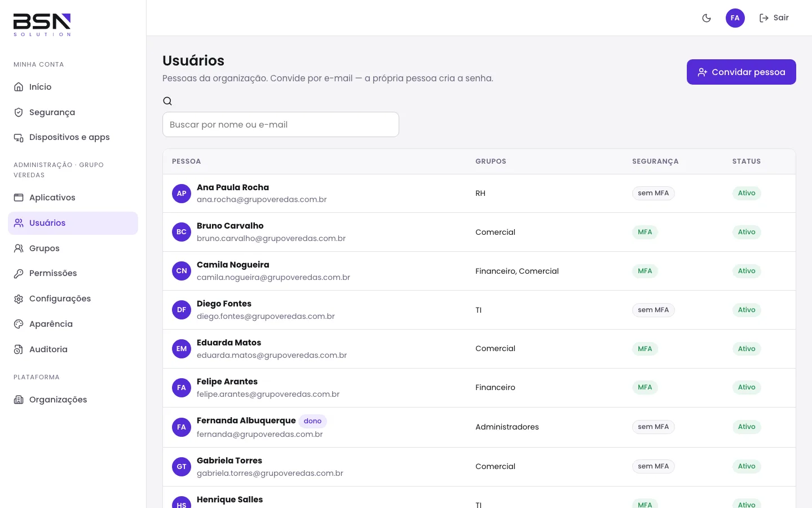This screenshot has width=812, height=508.
Task: Click Ana Paula Rocha's AP avatar
Action: click(182, 194)
